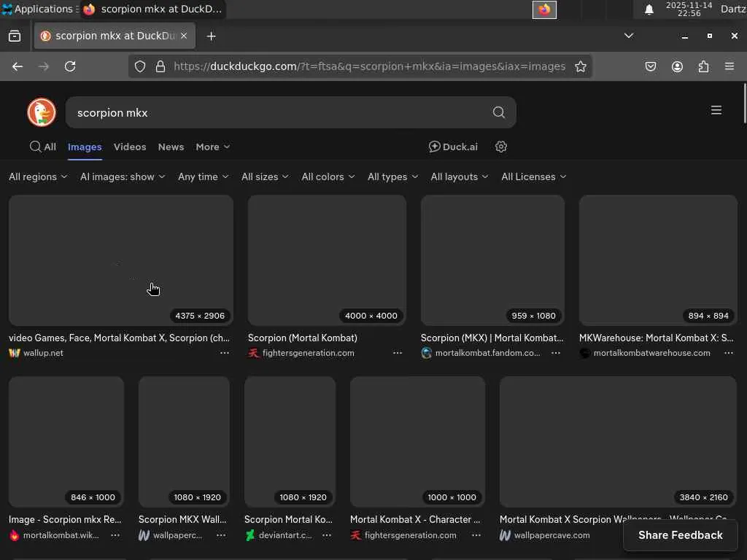
Task: Open the notifications bell in system panel
Action: (x=649, y=9)
